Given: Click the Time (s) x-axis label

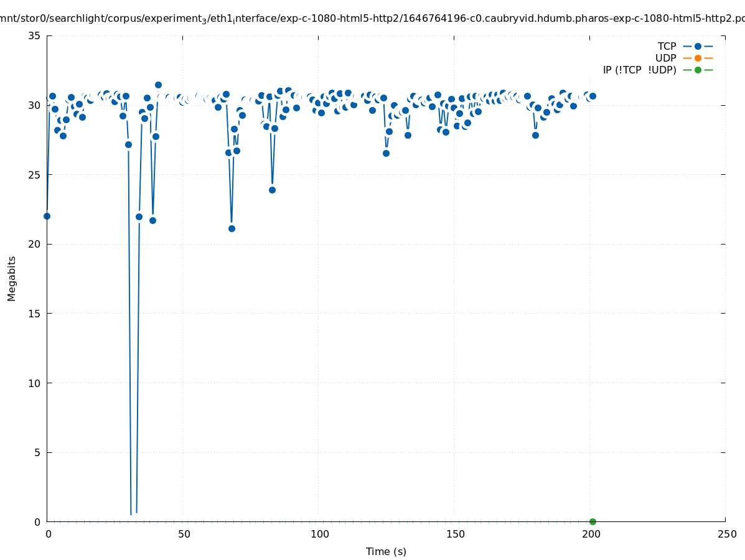Looking at the screenshot, I should pos(386,551).
